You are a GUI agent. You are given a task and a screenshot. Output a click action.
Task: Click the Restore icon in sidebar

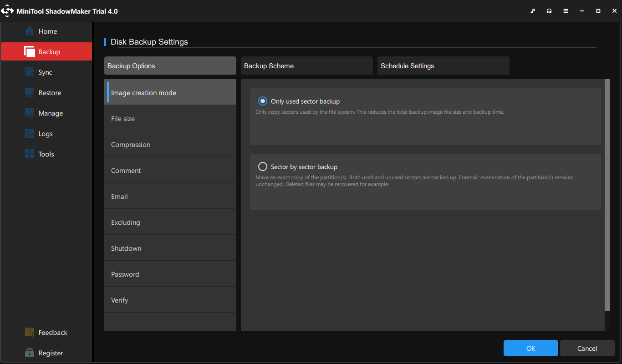click(x=30, y=93)
